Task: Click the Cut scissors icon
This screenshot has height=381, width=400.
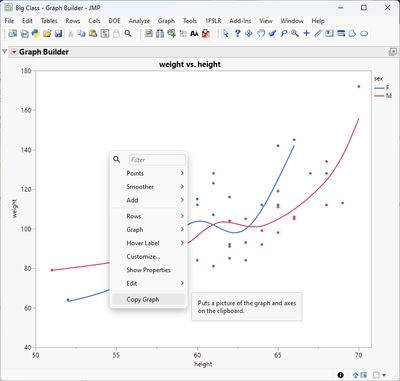Action: coord(70,33)
